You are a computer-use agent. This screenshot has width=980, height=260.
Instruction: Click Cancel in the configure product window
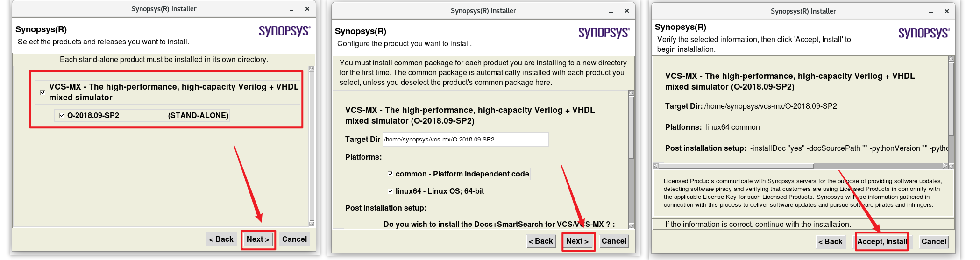click(614, 241)
